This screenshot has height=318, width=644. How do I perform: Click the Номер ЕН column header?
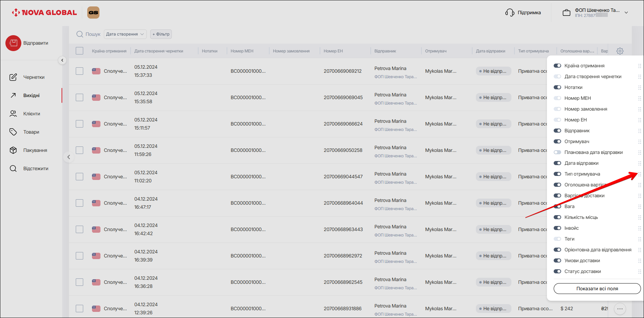pyautogui.click(x=333, y=51)
